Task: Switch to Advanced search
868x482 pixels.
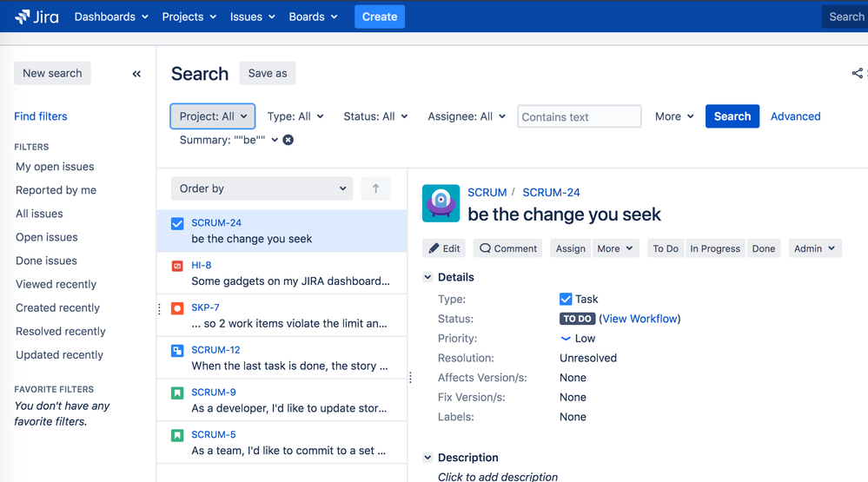Action: click(795, 116)
